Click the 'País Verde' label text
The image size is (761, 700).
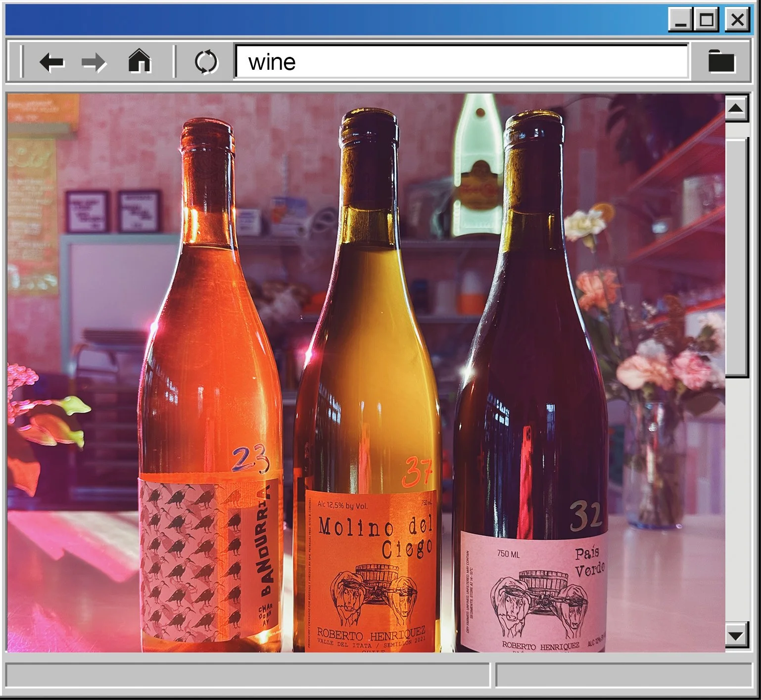coord(590,561)
